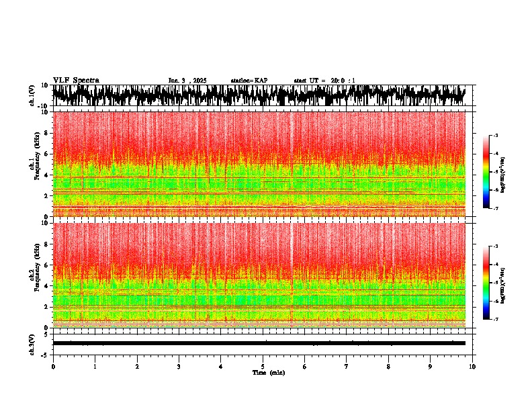Screen dimensions: 532x411
Task: Click the ch.1 voltage waveform panel
Action: pyautogui.click(x=262, y=95)
